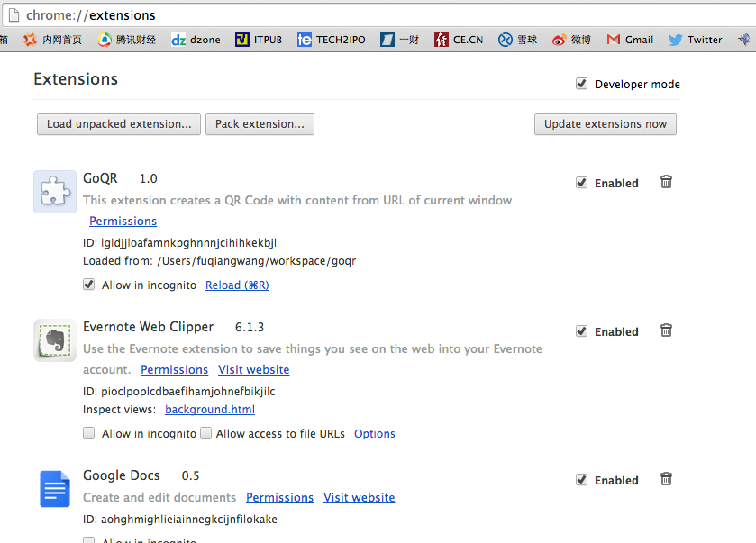
Task: Click GoQR version number 1.0
Action: click(x=149, y=179)
